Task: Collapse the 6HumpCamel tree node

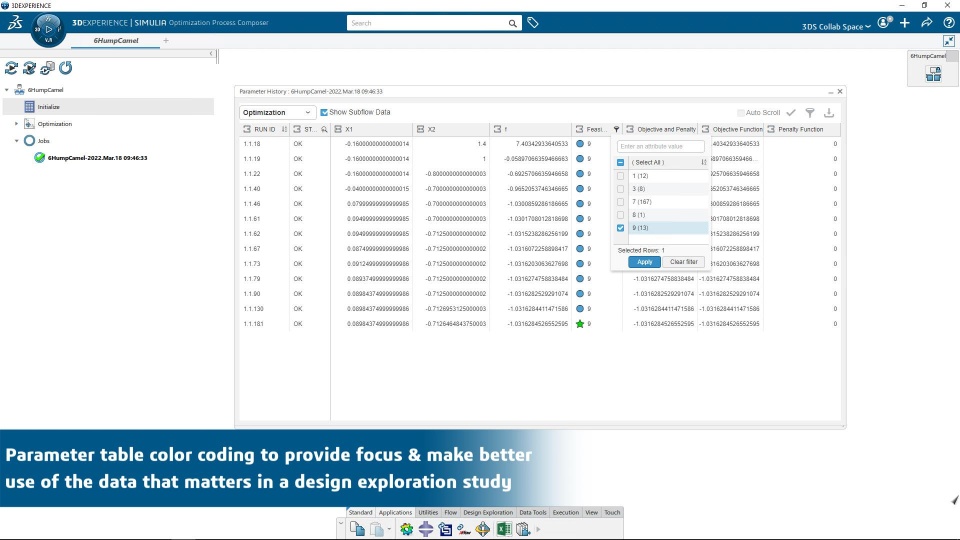Action: tap(7, 90)
